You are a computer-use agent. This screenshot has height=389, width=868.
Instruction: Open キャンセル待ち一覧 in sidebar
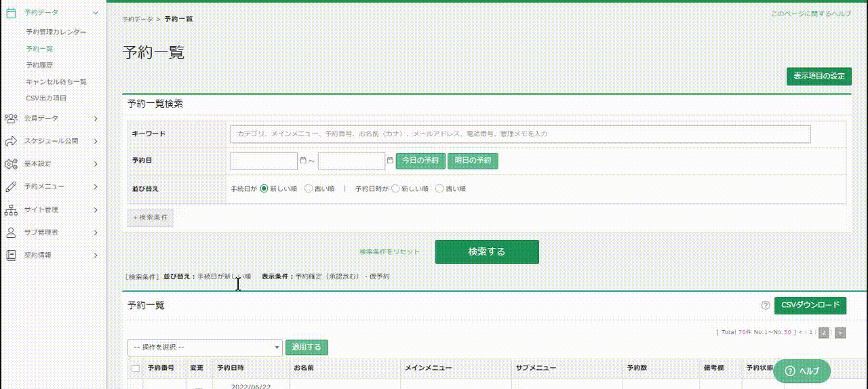[x=56, y=81]
